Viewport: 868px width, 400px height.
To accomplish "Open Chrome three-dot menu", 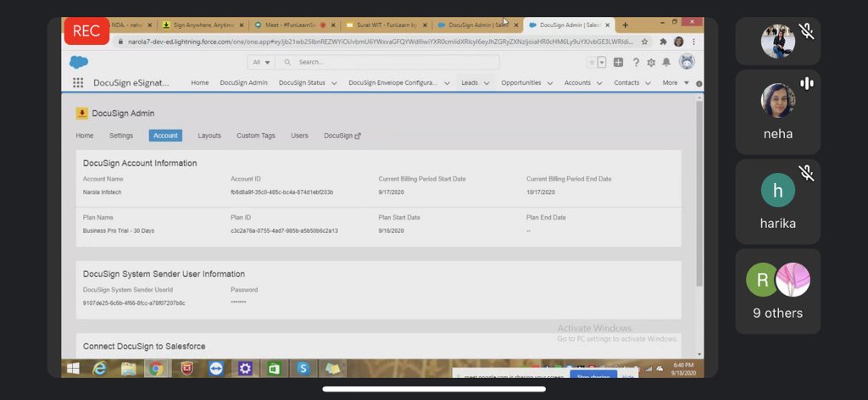I will 693,42.
